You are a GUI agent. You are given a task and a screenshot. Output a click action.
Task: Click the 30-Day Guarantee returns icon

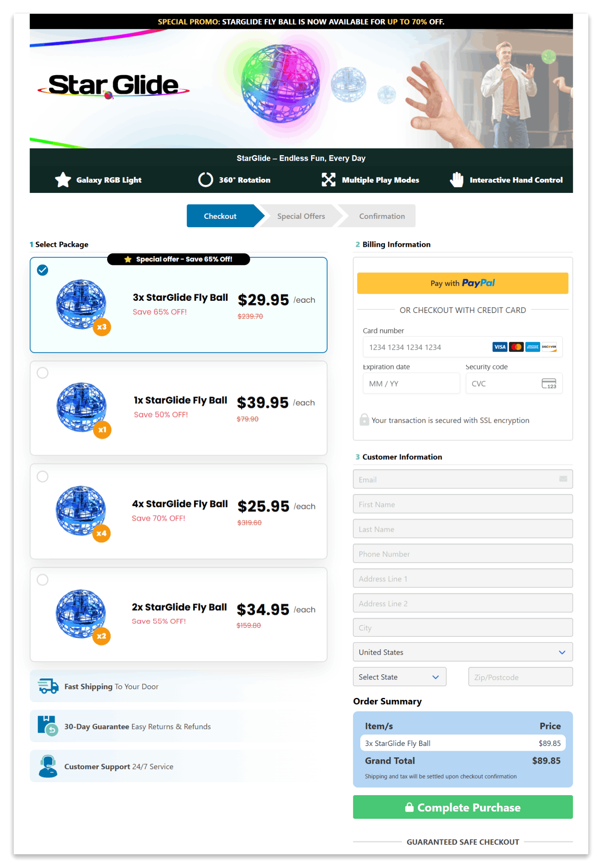click(48, 726)
